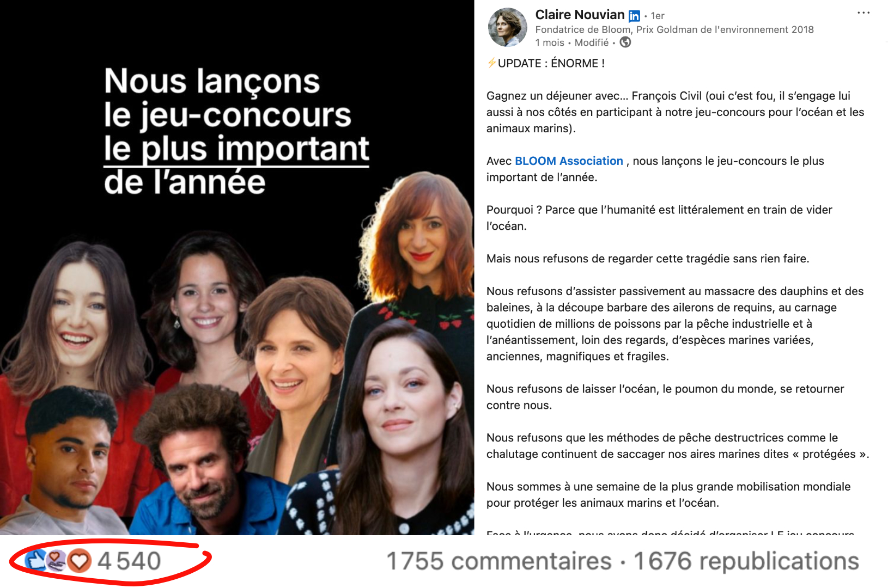Screen dimensions: 888x588
Task: Click the support reaction icon
Action: [x=57, y=560]
